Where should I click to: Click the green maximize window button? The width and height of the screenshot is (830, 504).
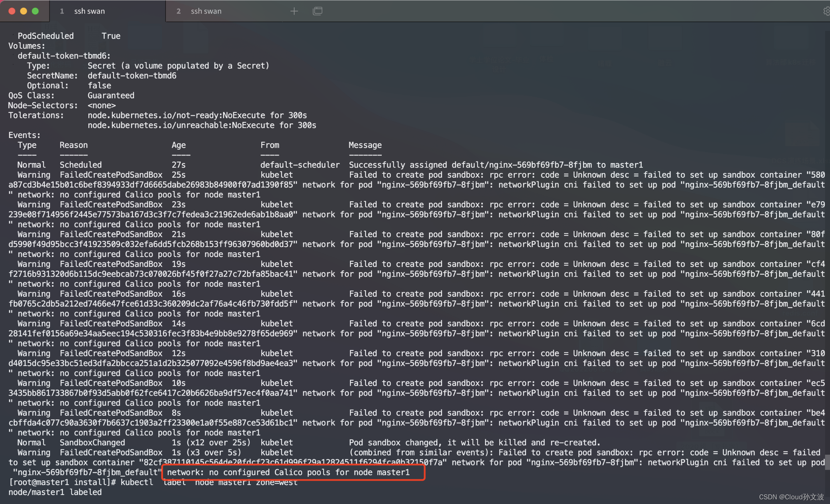click(x=35, y=11)
